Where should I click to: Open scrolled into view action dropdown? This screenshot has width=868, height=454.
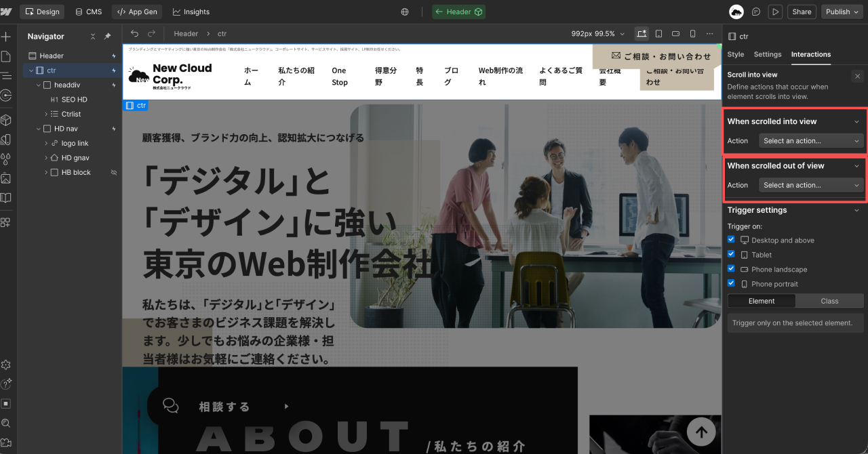(x=811, y=141)
